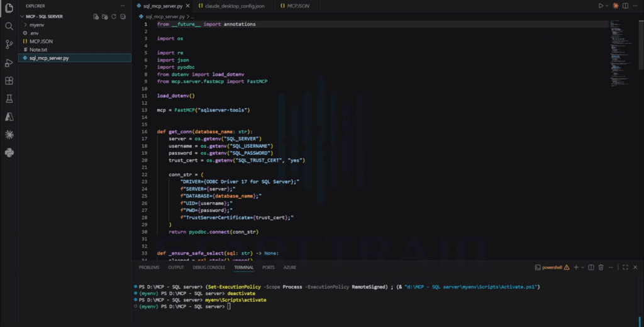Open MCP.JSON in the explorer tree
Viewport: 644px width, 327px height.
41,41
